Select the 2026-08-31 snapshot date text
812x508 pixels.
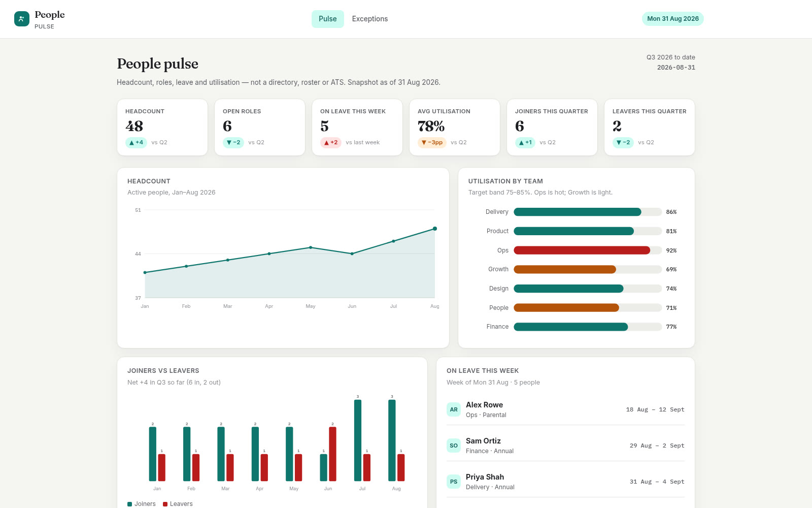(676, 68)
